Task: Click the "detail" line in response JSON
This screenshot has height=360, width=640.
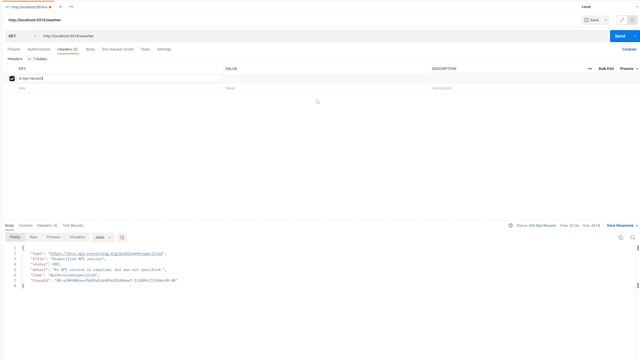Action: (x=98, y=270)
